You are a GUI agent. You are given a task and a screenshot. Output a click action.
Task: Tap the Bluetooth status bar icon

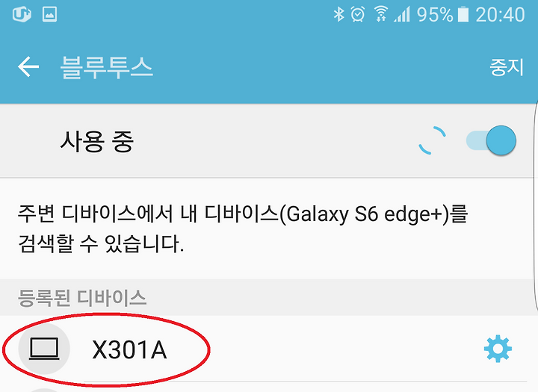(x=338, y=14)
